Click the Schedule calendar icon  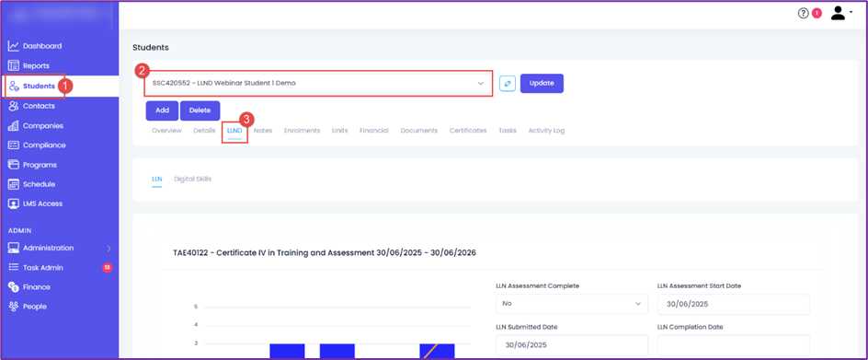tap(14, 184)
